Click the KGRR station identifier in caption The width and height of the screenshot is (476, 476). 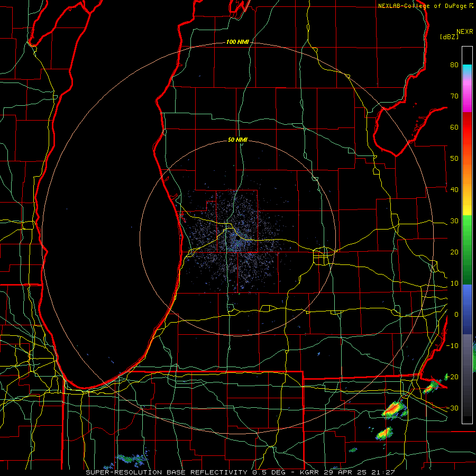tap(310, 472)
